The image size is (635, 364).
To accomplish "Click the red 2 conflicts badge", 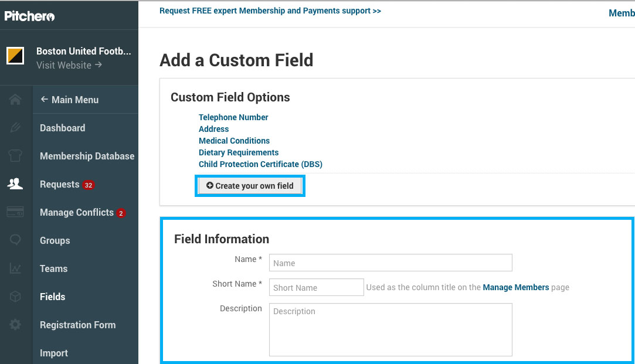I will click(x=121, y=213).
